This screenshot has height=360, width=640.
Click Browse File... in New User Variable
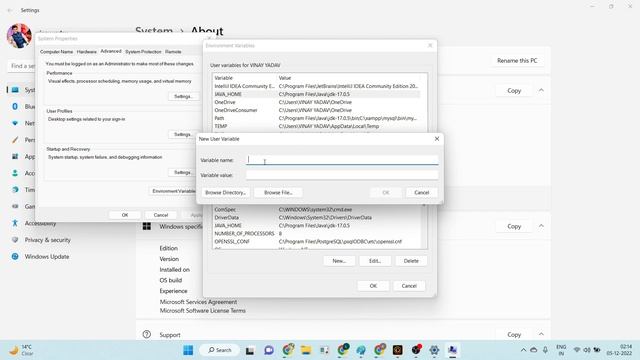click(x=278, y=193)
